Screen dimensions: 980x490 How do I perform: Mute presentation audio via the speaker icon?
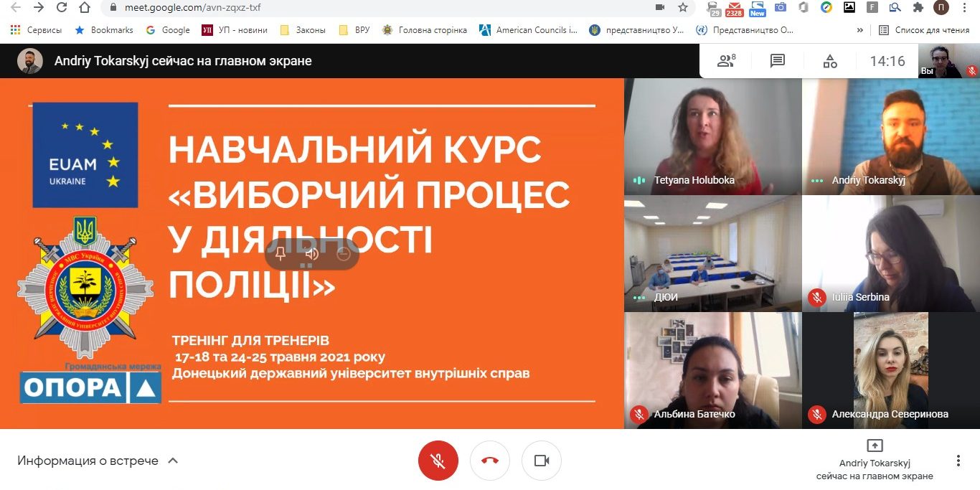(x=312, y=253)
